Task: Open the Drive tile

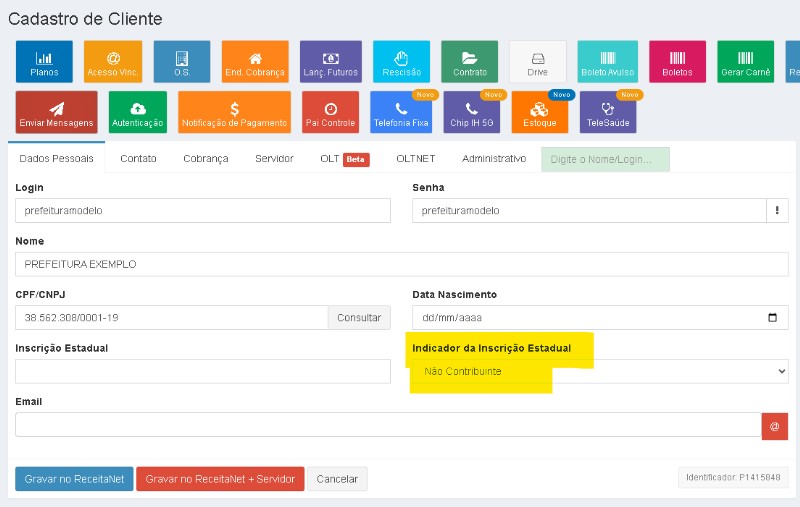Action: pyautogui.click(x=538, y=62)
